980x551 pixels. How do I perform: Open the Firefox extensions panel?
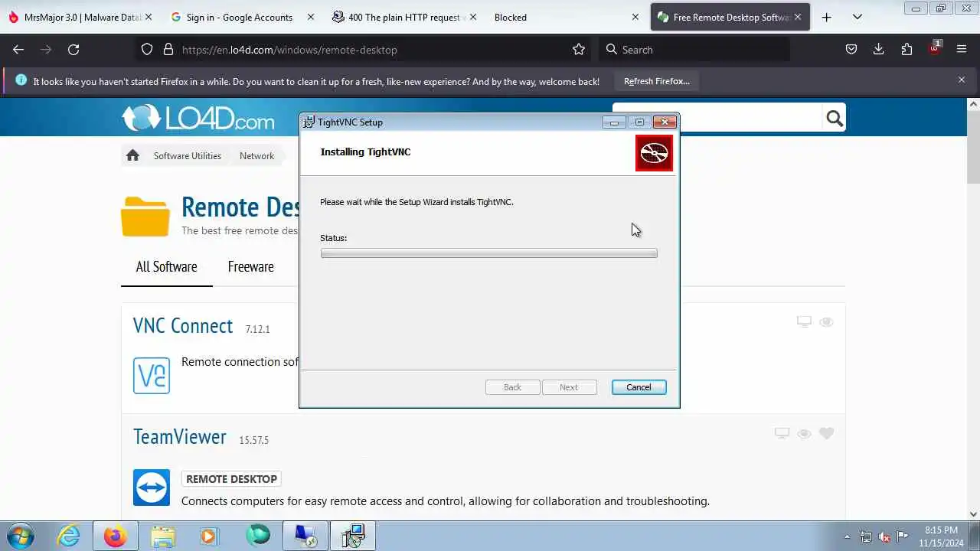pos(906,49)
